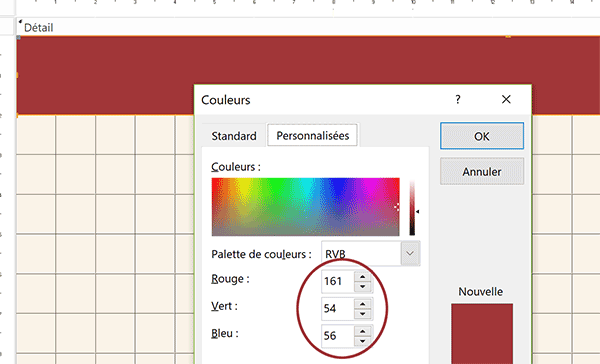
Task: Switch to the Standard tab
Action: coord(234,136)
